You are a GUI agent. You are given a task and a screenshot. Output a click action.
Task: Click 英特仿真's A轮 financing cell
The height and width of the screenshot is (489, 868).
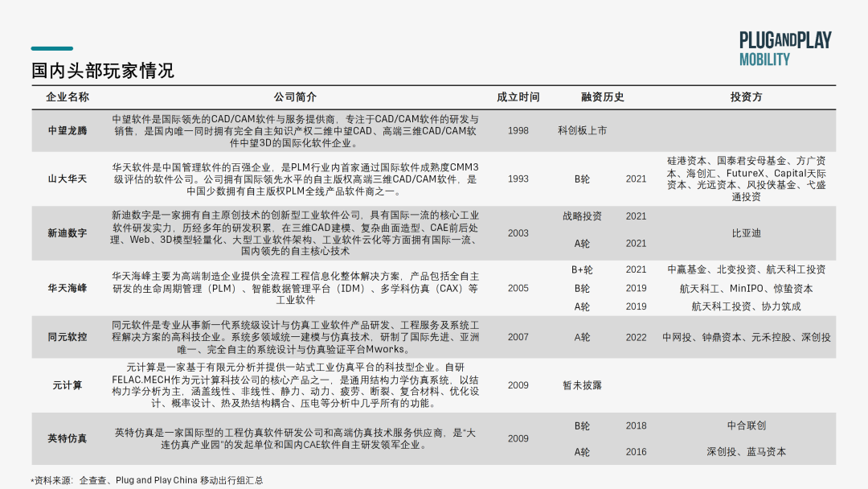tap(582, 452)
